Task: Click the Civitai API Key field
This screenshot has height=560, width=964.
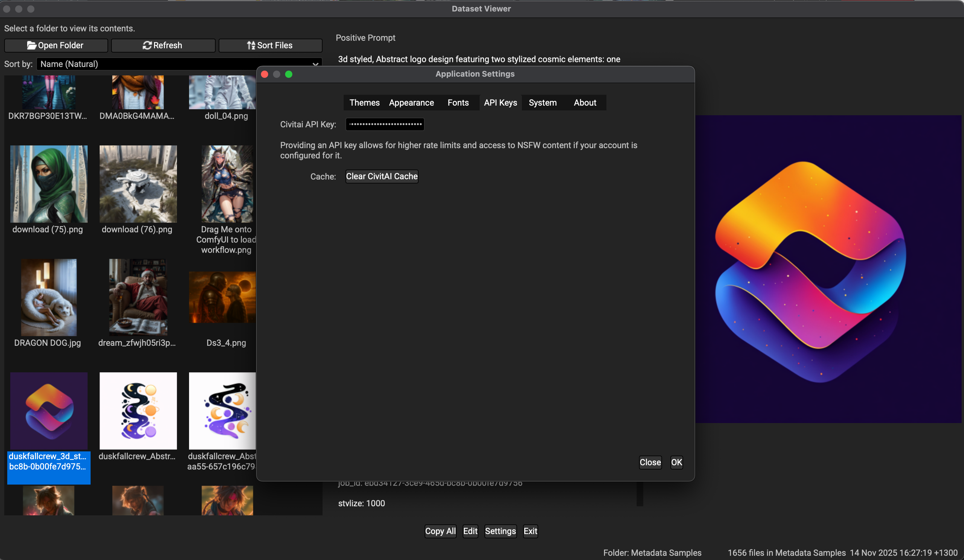Action: pos(385,124)
